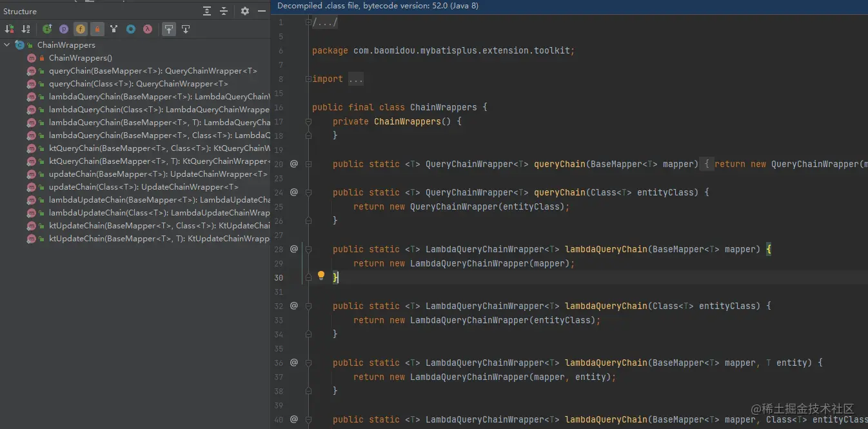The height and width of the screenshot is (429, 868).
Task: Click the lightbulb intention icon on line 30
Action: (x=321, y=276)
